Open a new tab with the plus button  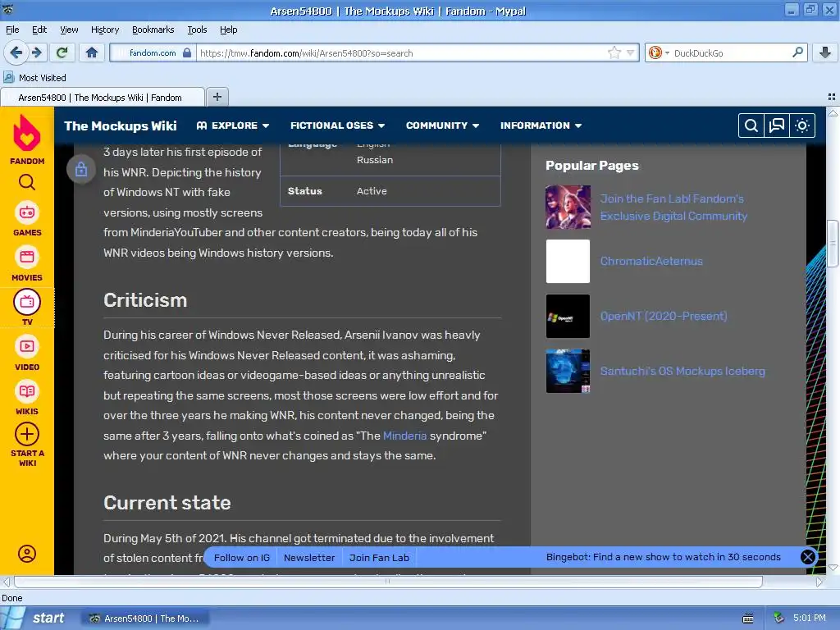pos(217,97)
